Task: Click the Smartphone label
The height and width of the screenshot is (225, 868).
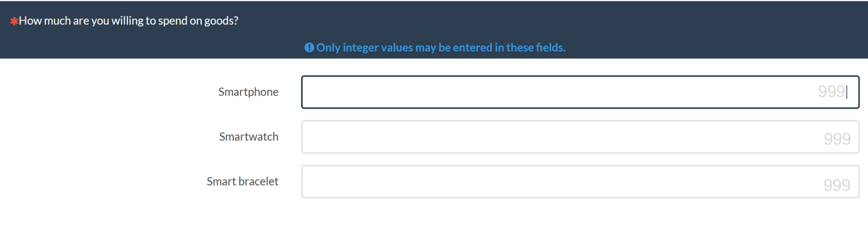Action: tap(248, 92)
